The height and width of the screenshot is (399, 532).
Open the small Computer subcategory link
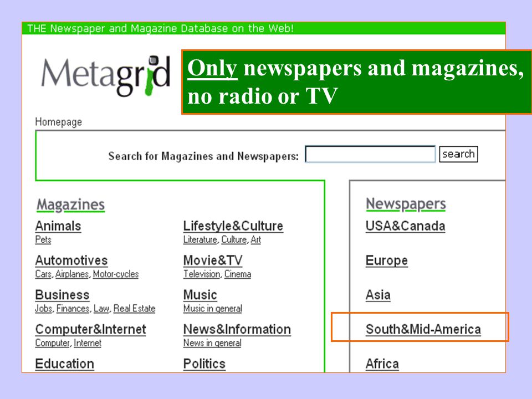point(52,343)
